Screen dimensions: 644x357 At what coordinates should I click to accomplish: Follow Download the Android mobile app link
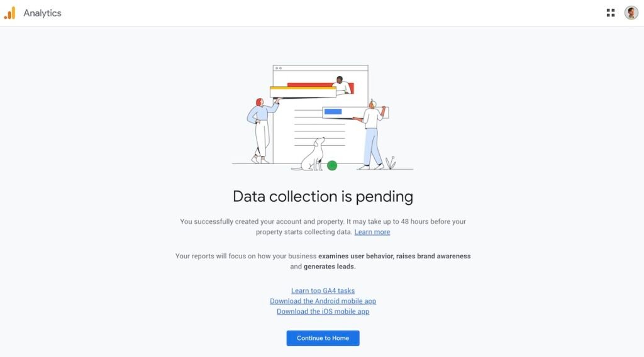click(323, 301)
